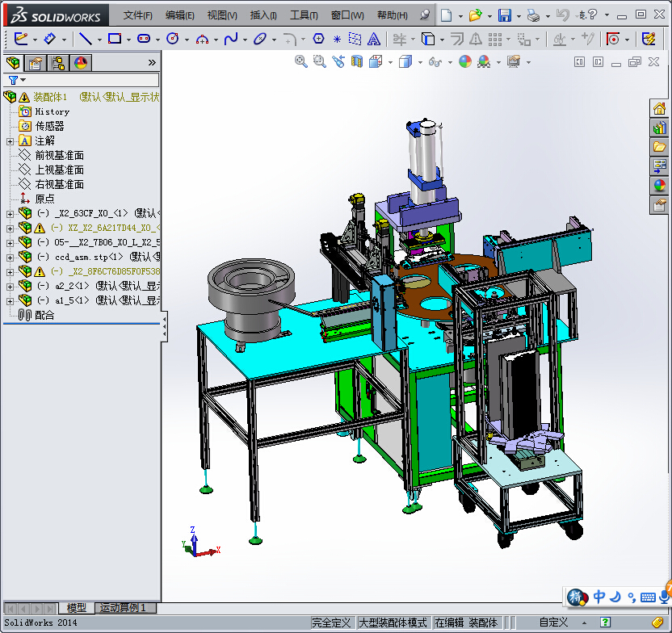This screenshot has height=633, width=672.
Task: Open the Display Style dropdown arrow
Action: [x=420, y=62]
